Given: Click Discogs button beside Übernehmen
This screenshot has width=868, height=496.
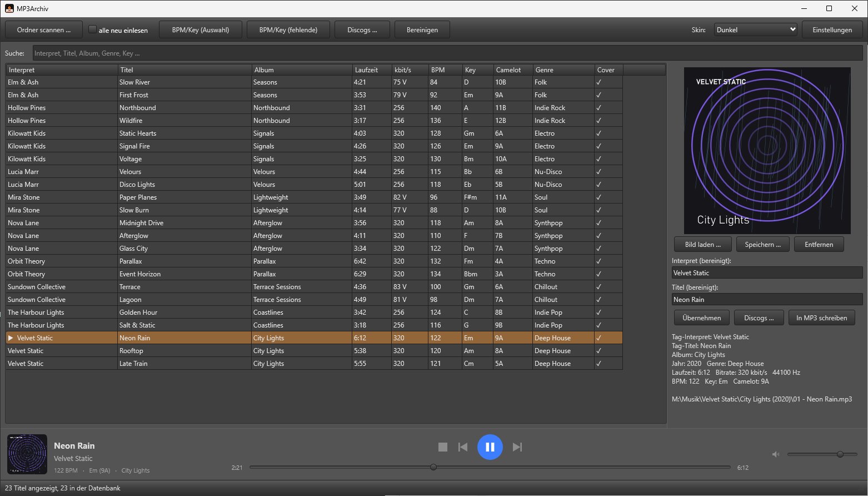Looking at the screenshot, I should click(759, 318).
